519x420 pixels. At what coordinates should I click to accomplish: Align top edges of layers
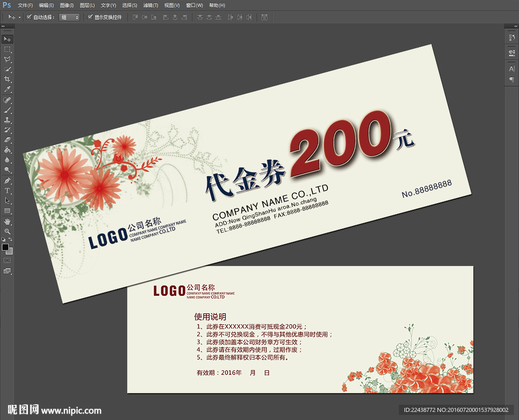coord(135,17)
